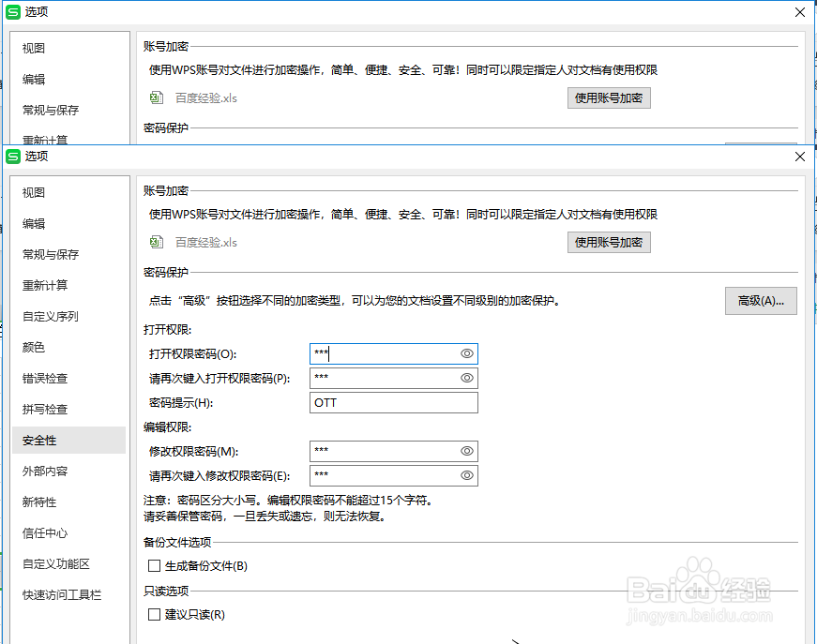
Task: Click the file icon in the upper 选项 dialog
Action: (156, 97)
